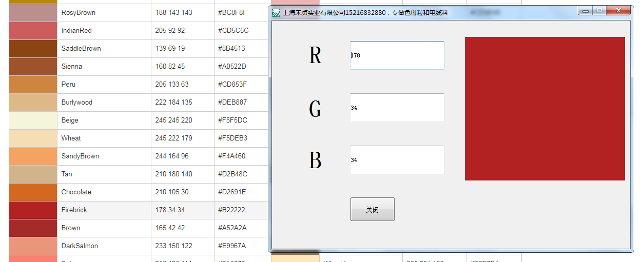Click the Peru color name cell
This screenshot has width=644, height=262.
coord(104,85)
